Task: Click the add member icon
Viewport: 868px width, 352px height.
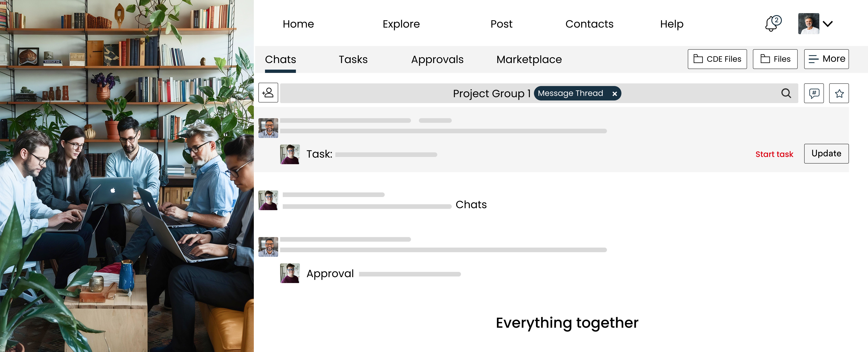Action: click(268, 93)
